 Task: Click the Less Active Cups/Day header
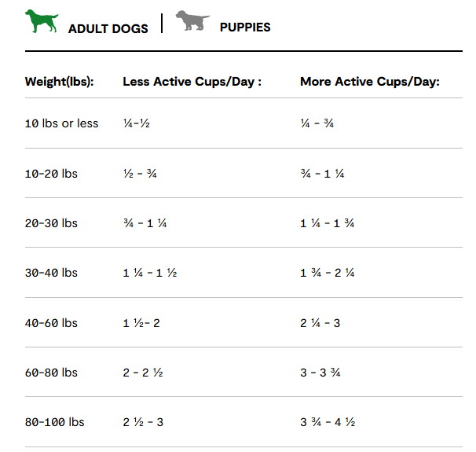click(192, 82)
